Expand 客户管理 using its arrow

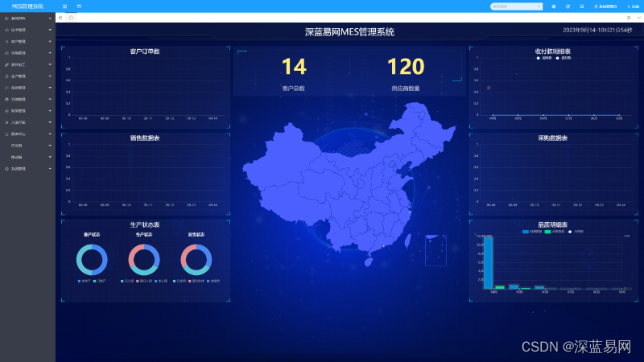coord(50,42)
